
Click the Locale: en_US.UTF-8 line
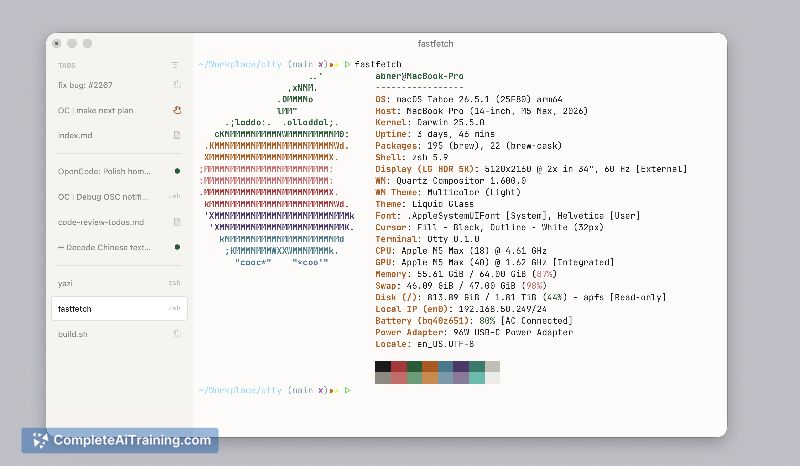[424, 344]
